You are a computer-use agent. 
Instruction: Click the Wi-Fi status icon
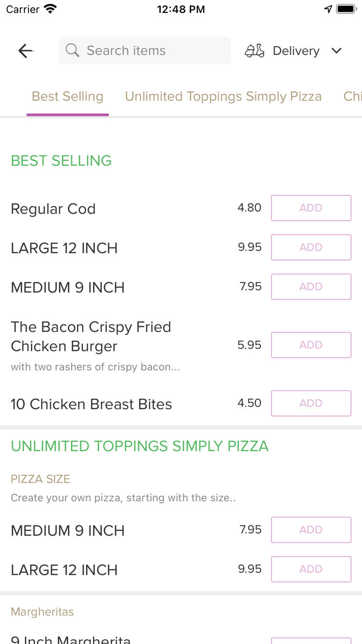click(49, 8)
